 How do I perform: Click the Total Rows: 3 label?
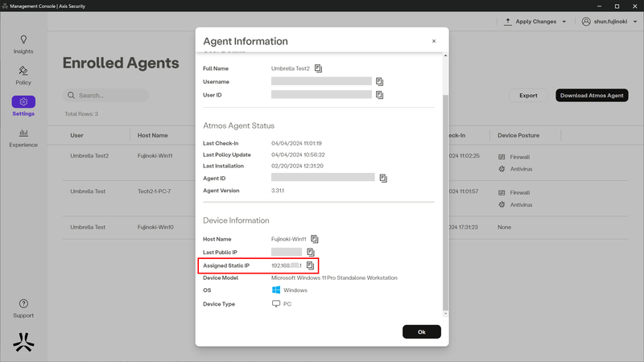point(81,114)
